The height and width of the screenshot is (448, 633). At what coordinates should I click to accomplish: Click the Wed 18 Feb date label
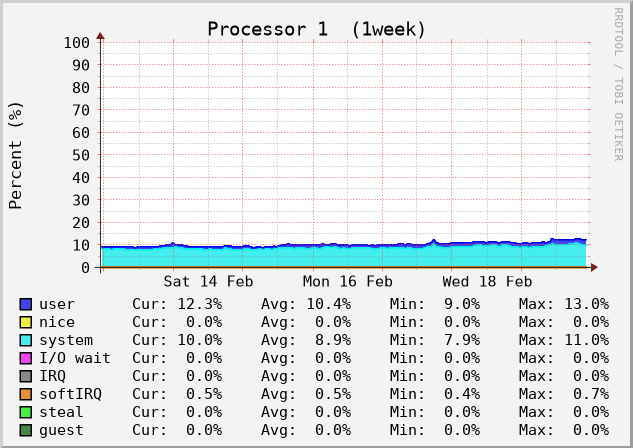pos(486,283)
